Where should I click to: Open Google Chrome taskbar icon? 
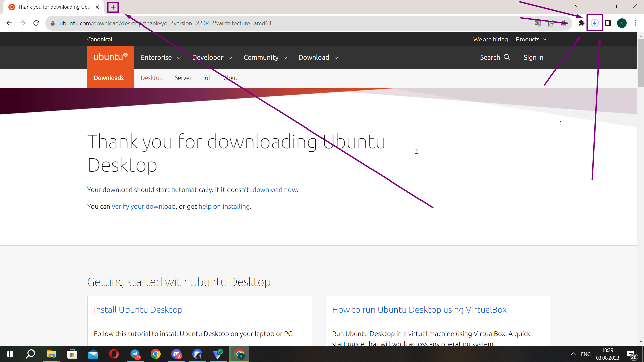coord(156,354)
